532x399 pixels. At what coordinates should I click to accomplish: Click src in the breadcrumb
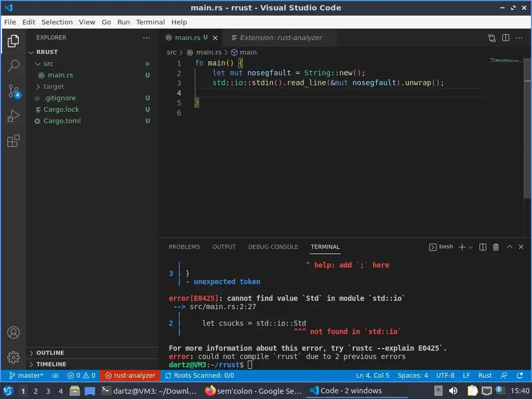(x=171, y=52)
